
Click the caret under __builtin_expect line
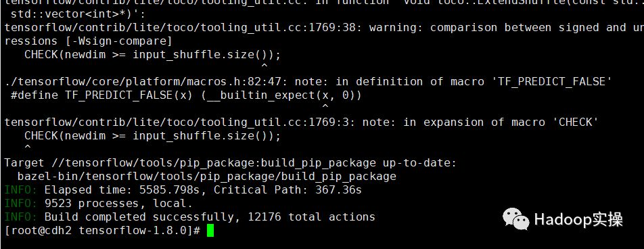pos(325,106)
